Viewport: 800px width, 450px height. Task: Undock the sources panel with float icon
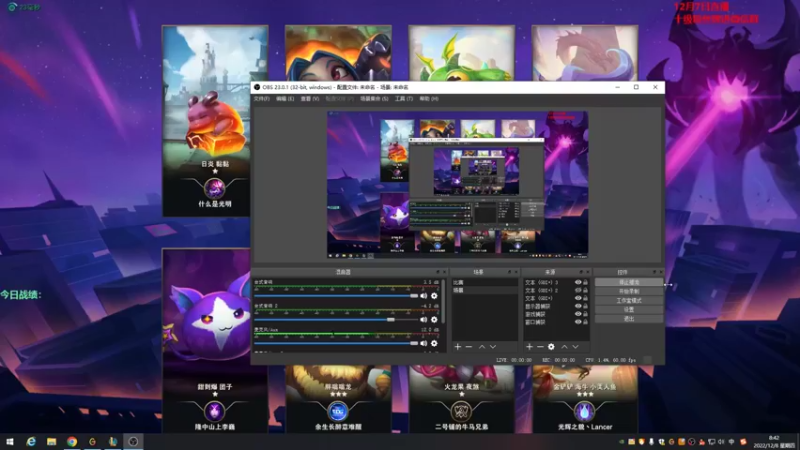coord(581,272)
